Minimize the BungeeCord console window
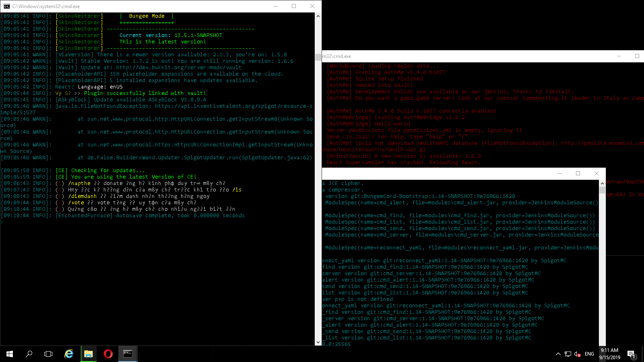Image resolution: width=644 pixels, height=362 pixels. (560, 173)
